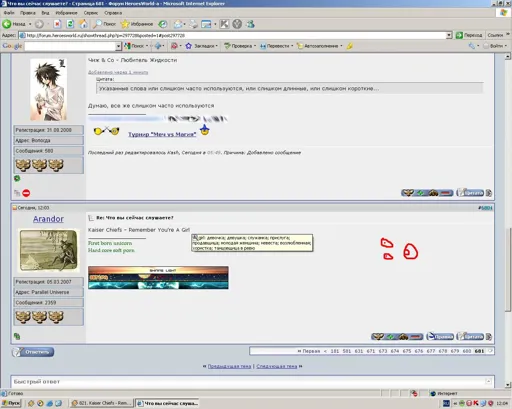Click the Google toolbar Проверка spellcheck button
The height and width of the screenshot is (409, 512).
(238, 46)
